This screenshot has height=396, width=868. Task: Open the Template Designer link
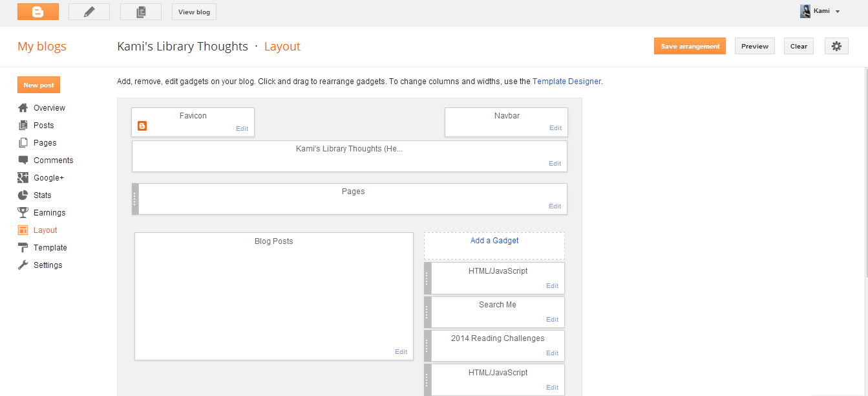pos(566,82)
